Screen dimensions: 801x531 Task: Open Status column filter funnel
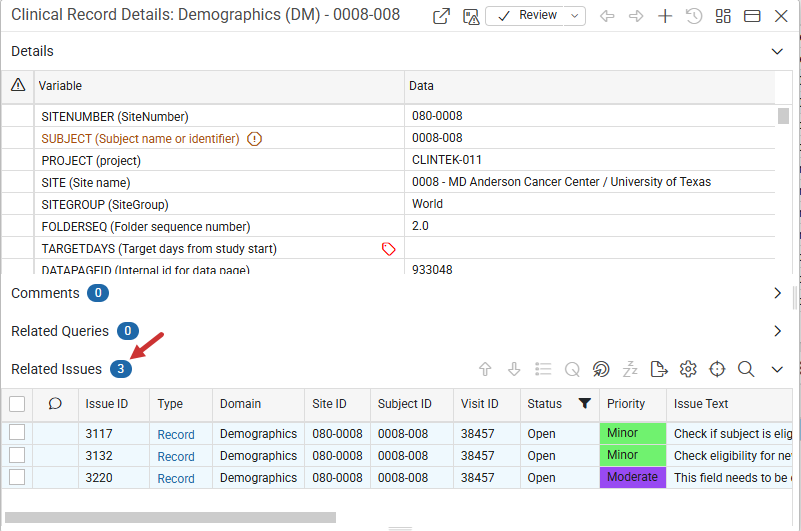[585, 403]
